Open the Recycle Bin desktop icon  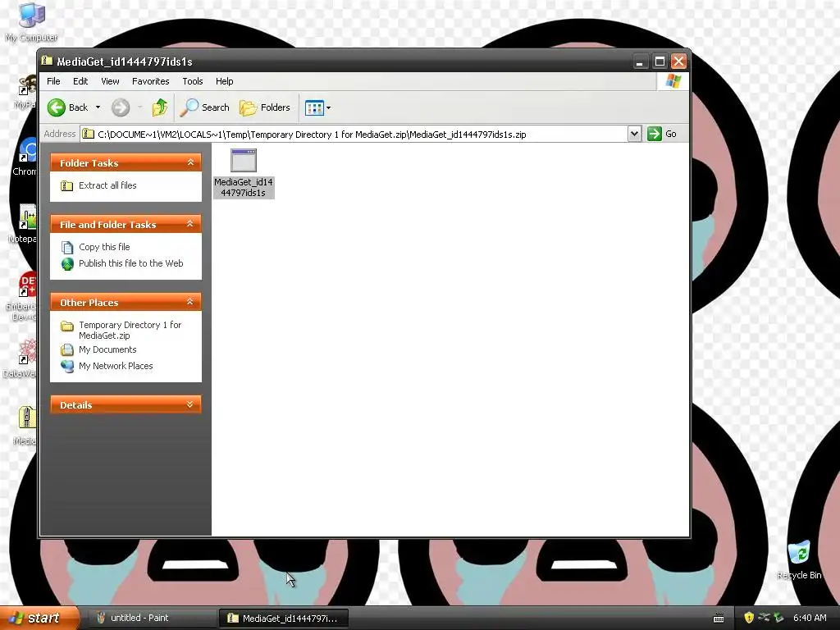pyautogui.click(x=799, y=560)
